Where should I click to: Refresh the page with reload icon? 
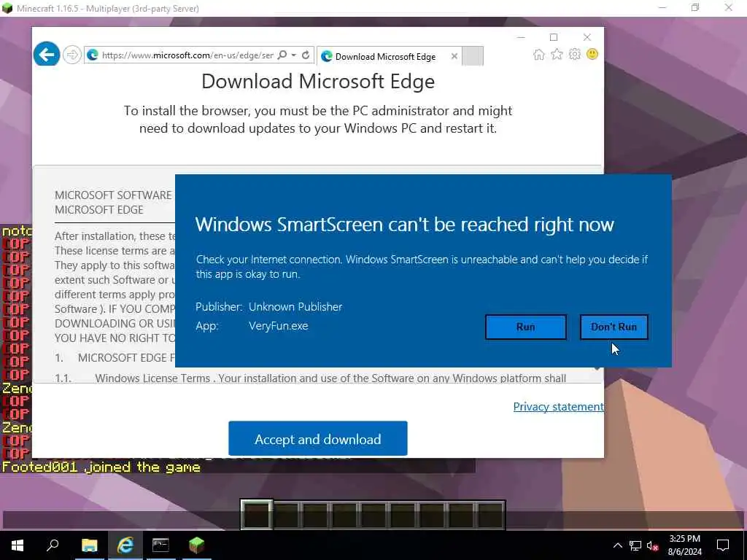tap(306, 55)
